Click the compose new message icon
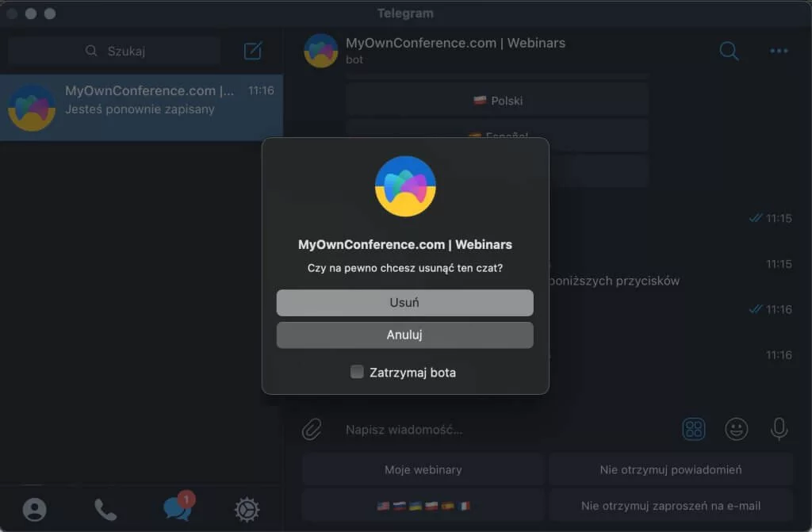 coord(253,51)
